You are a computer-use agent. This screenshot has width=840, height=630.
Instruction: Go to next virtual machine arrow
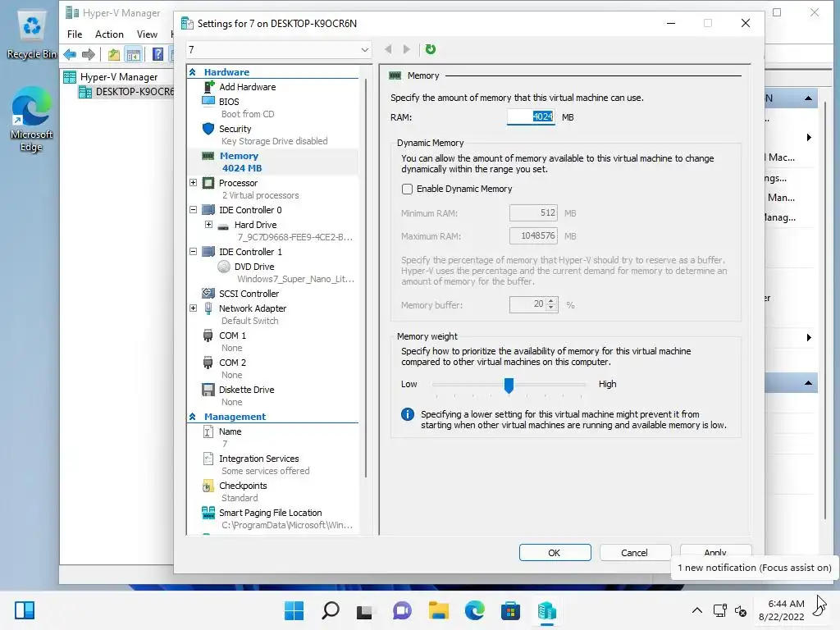point(407,49)
